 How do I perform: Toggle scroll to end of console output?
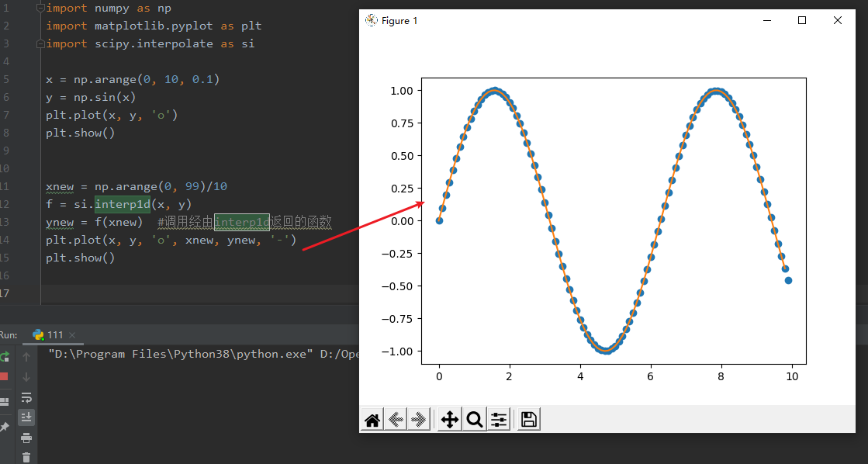[x=26, y=417]
